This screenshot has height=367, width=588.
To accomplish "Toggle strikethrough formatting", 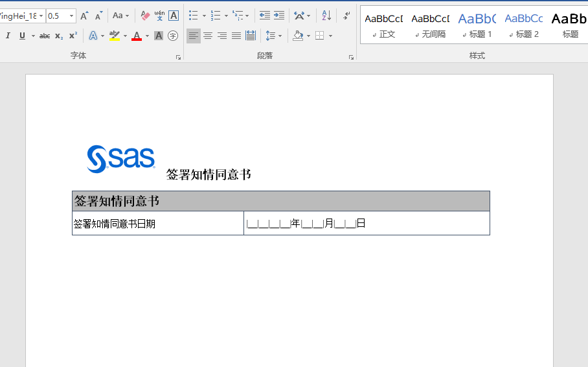I will click(x=45, y=36).
